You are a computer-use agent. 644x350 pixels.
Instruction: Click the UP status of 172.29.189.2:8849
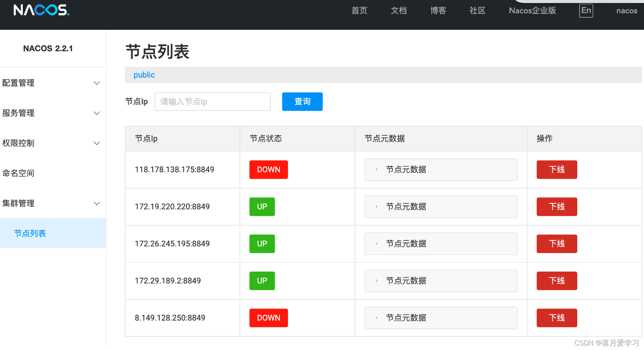tap(262, 281)
